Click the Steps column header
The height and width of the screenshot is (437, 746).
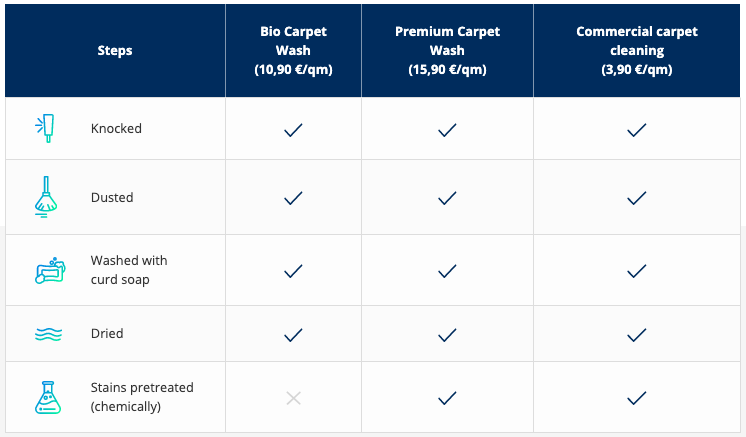coord(115,50)
